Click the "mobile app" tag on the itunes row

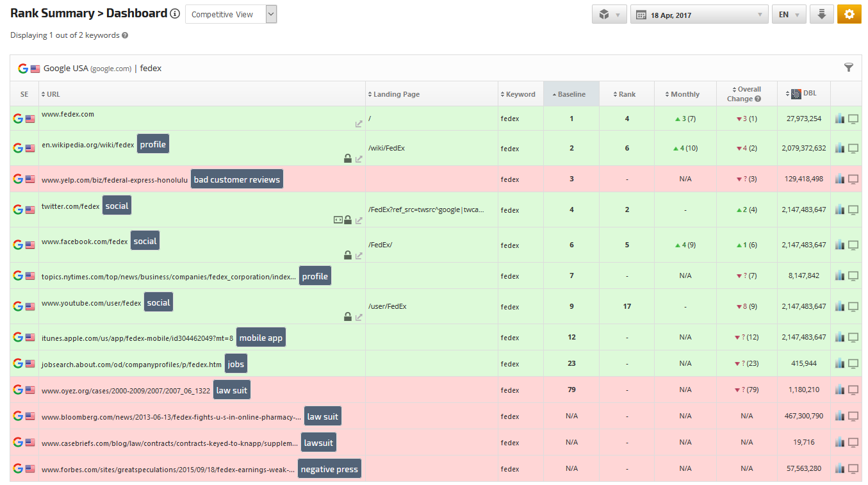[261, 338]
